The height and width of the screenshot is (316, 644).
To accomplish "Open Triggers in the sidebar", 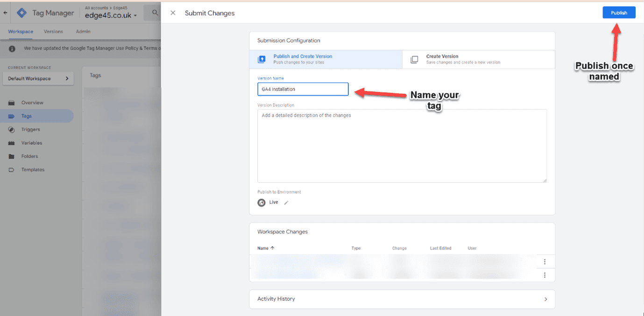I will coord(30,129).
